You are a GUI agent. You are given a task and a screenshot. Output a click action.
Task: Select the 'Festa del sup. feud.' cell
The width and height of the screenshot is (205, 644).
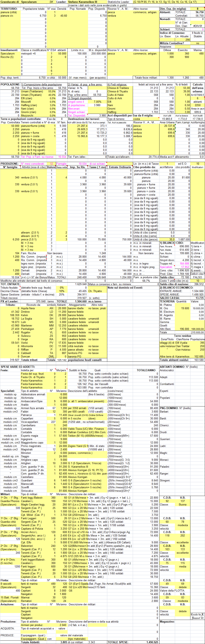click(x=32, y=374)
